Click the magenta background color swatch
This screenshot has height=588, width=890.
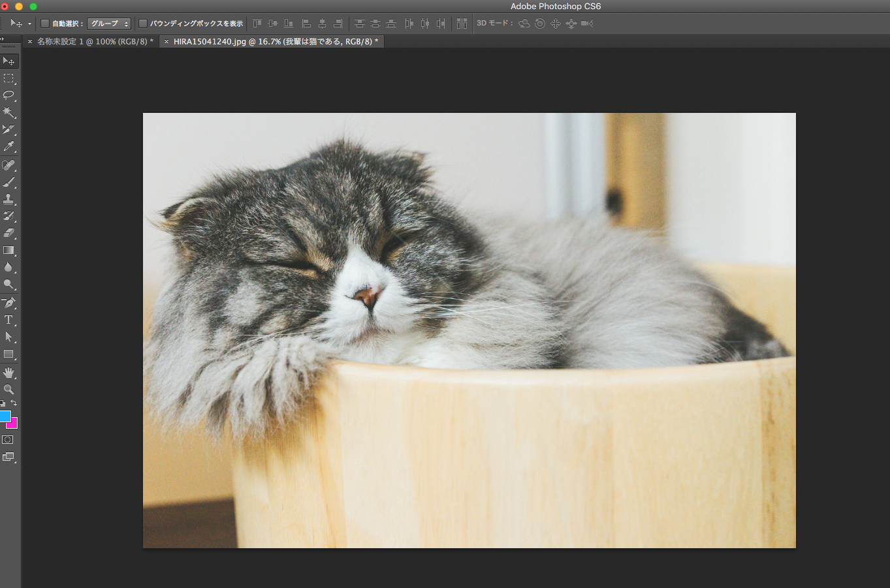pyautogui.click(x=14, y=424)
